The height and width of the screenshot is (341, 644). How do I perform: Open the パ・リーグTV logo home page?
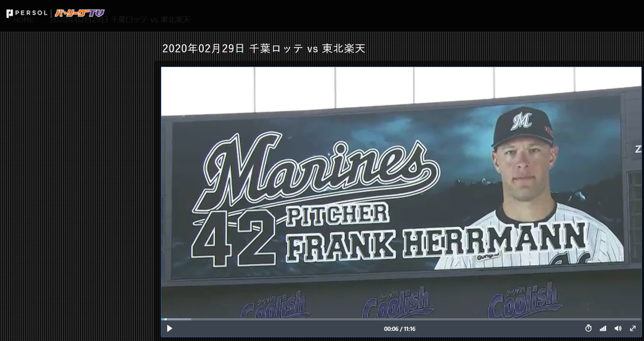tap(80, 13)
